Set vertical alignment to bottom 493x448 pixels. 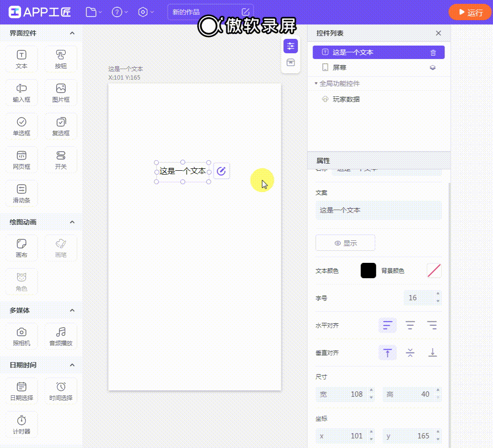point(432,353)
